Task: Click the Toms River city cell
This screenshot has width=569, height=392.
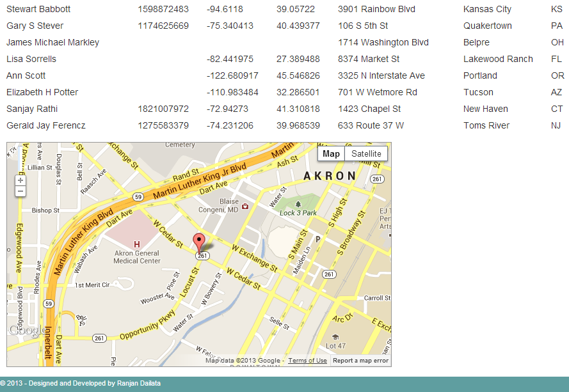Action: click(x=486, y=126)
